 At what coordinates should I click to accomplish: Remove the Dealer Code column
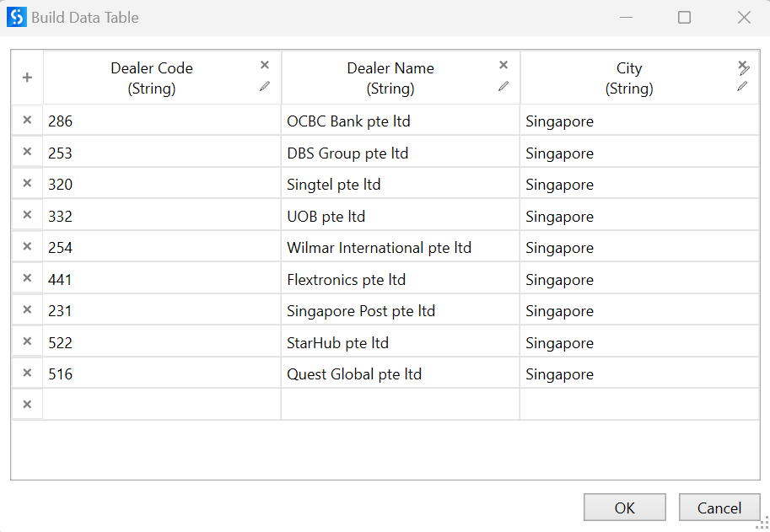[x=265, y=65]
